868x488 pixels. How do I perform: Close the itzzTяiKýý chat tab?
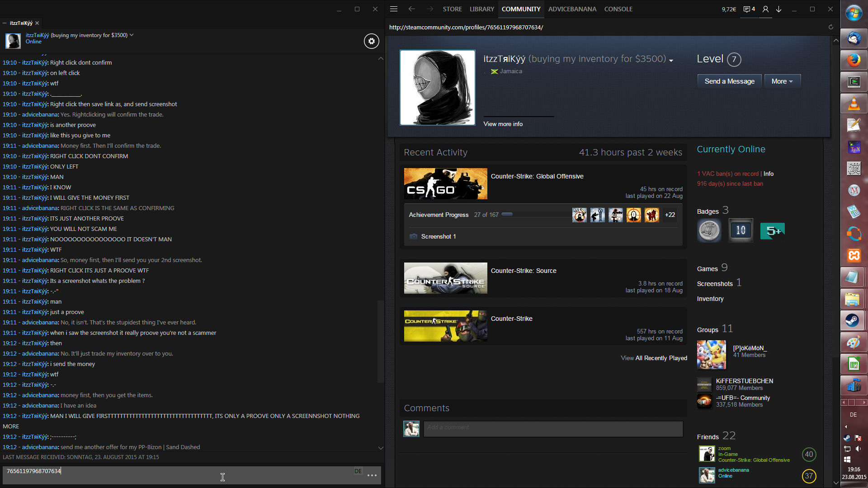(37, 23)
